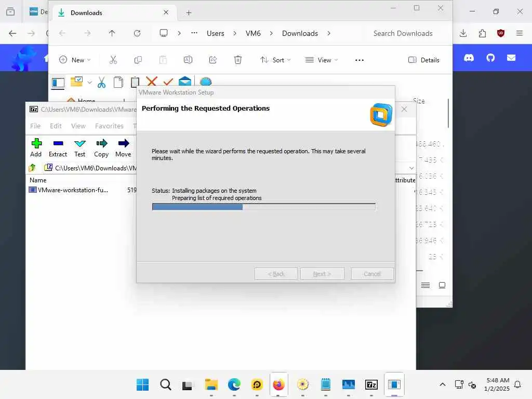Toggle navigation pane icon in lower toolbar
The width and height of the screenshot is (532, 399).
(x=58, y=83)
